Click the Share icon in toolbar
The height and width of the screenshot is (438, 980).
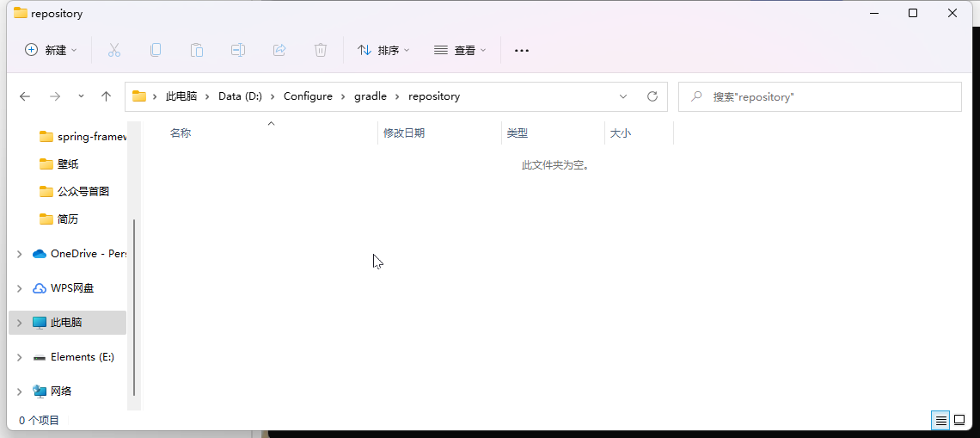pyautogui.click(x=279, y=50)
